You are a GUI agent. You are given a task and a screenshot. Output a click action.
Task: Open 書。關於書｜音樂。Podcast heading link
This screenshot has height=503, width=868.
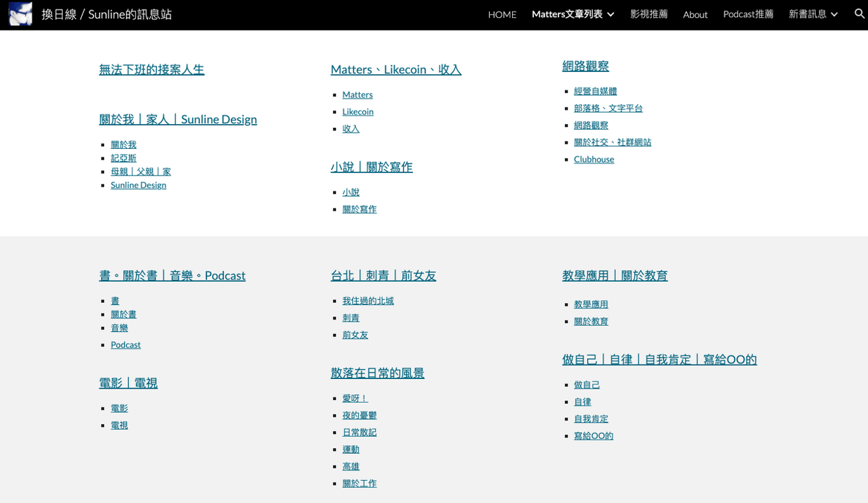point(172,275)
